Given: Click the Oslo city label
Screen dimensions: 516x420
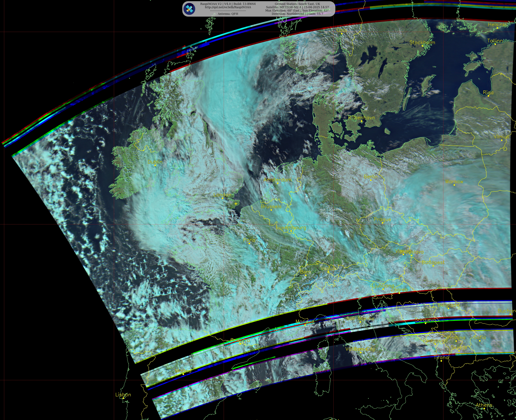Looking at the screenshot, I should [x=342, y=30].
